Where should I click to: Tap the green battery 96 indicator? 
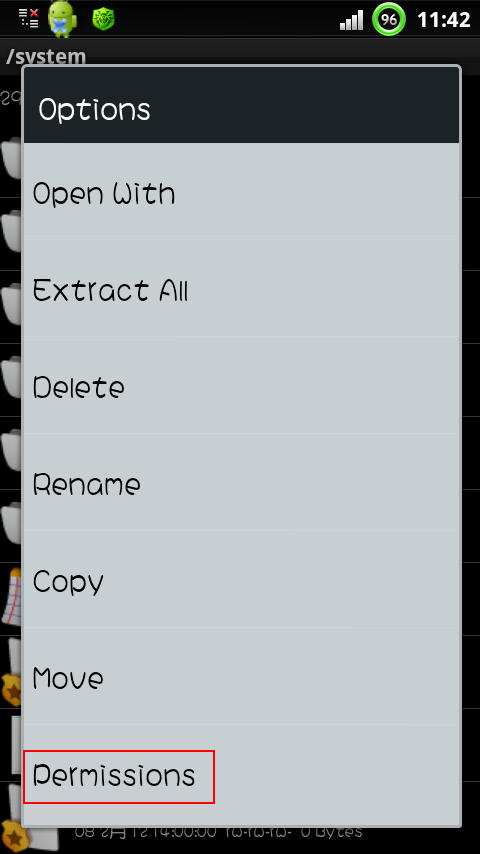pyautogui.click(x=388, y=20)
